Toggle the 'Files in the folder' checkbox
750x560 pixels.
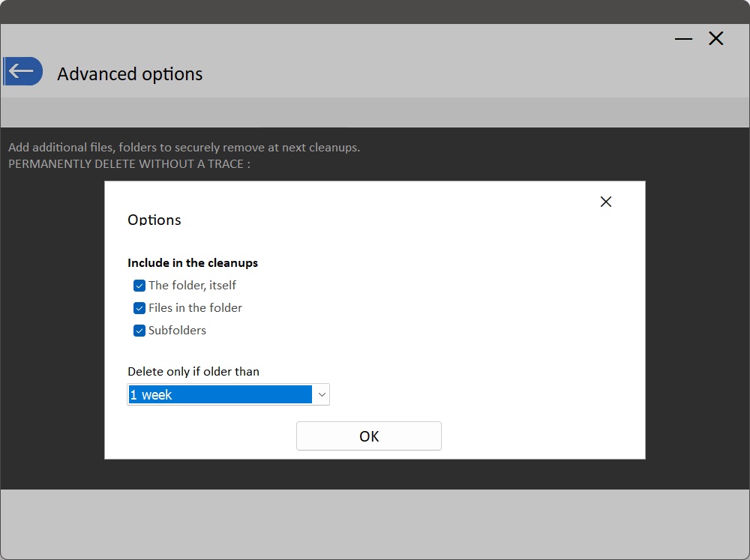pos(139,308)
